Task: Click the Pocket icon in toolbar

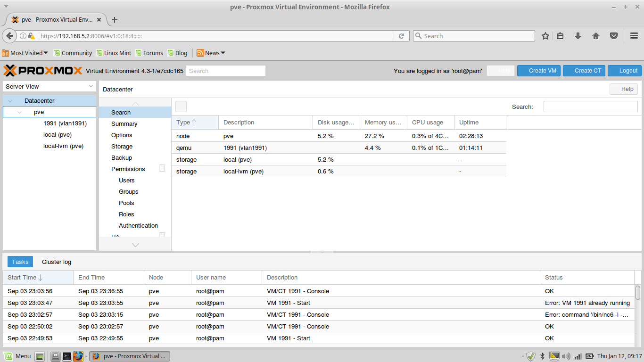Action: coord(614,36)
